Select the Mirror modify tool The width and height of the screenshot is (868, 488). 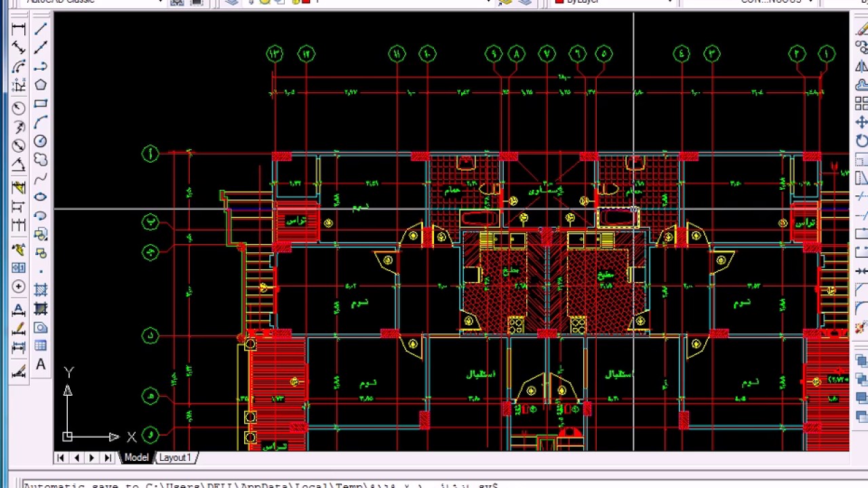[861, 66]
